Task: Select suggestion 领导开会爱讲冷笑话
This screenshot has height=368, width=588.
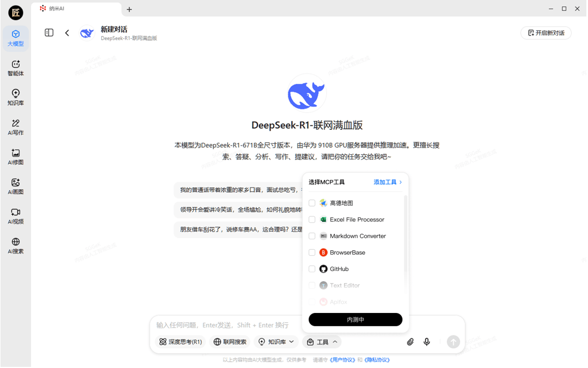Action: coord(238,209)
